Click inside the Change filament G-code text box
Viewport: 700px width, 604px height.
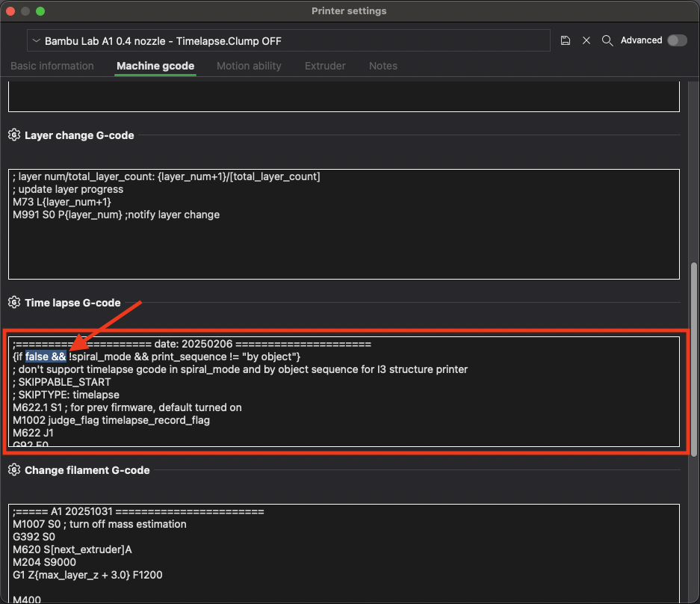point(344,554)
